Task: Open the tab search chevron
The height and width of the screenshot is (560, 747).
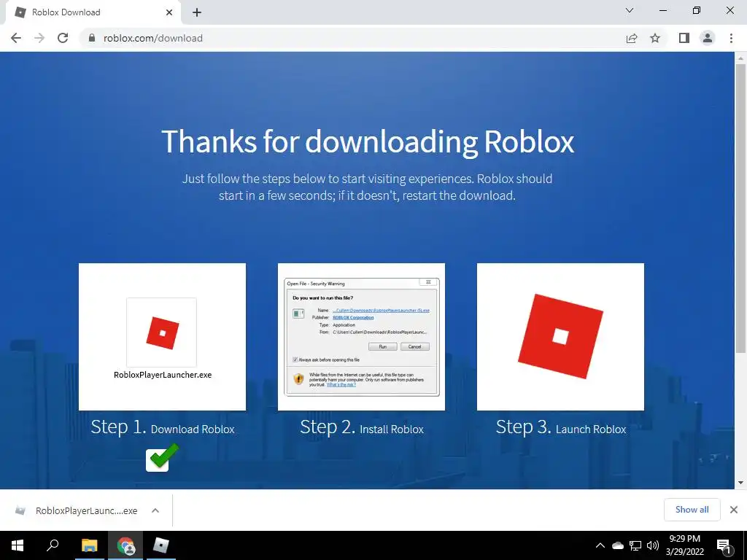Action: [630, 10]
